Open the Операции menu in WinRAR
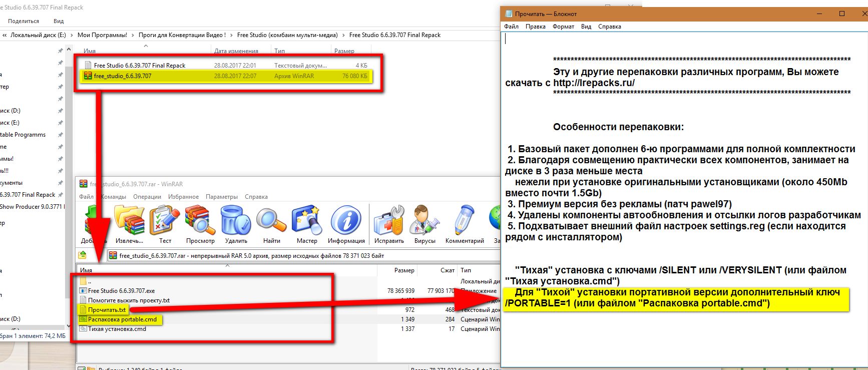 coord(147,197)
